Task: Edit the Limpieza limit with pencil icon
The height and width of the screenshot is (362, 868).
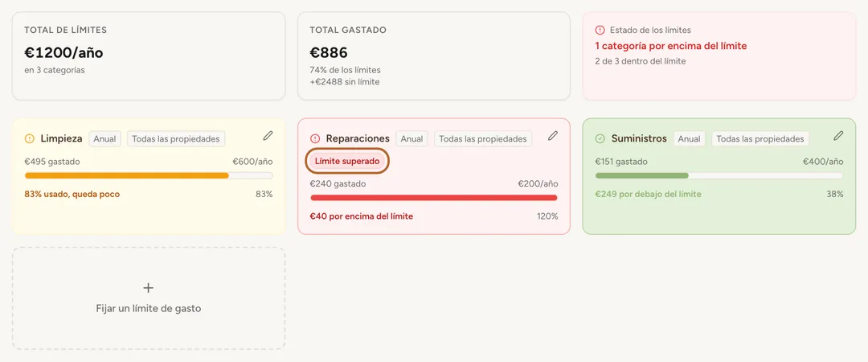Action: [x=268, y=135]
